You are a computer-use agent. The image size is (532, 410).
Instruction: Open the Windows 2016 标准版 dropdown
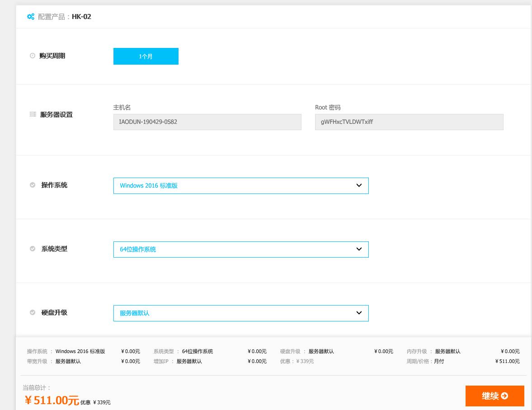point(240,186)
